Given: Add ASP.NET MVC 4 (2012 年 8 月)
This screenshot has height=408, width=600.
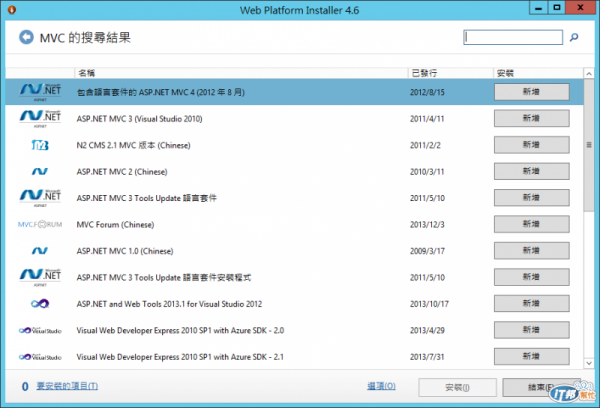Looking at the screenshot, I should click(532, 92).
